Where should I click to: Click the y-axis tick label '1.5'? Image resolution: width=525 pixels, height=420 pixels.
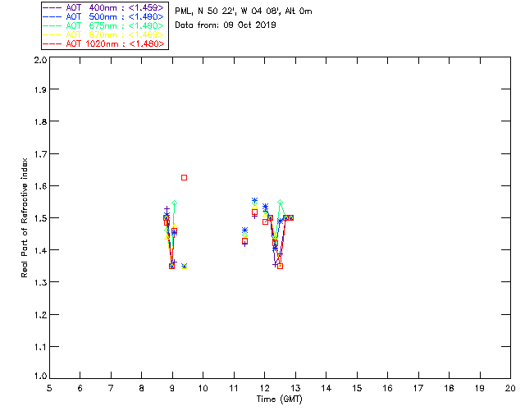coord(40,218)
